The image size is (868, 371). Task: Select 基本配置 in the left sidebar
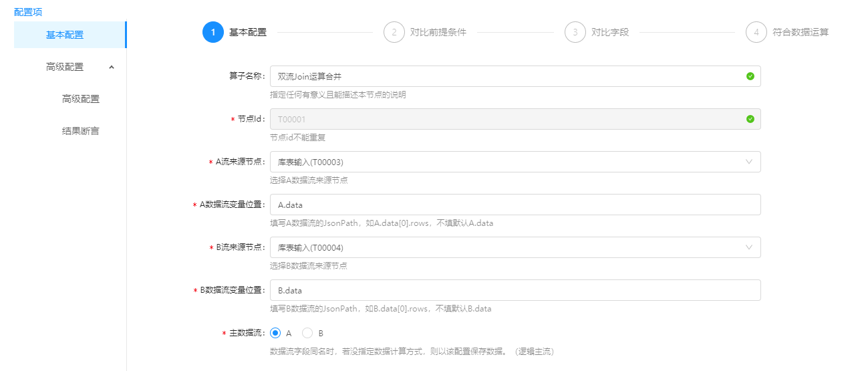pyautogui.click(x=65, y=35)
